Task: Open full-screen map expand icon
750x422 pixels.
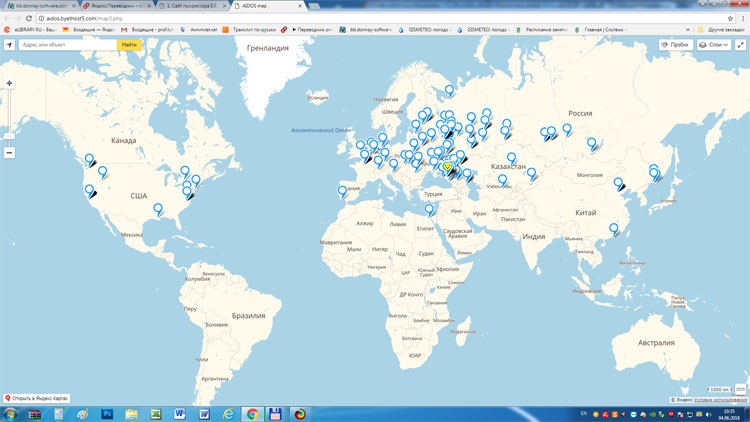Action: click(739, 45)
